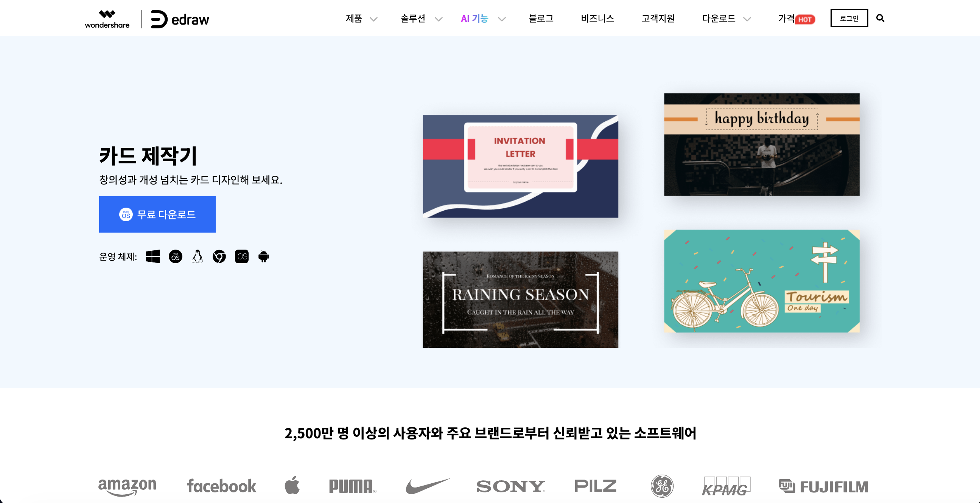Open search with the magnifier icon
The height and width of the screenshot is (503, 980).
tap(880, 18)
